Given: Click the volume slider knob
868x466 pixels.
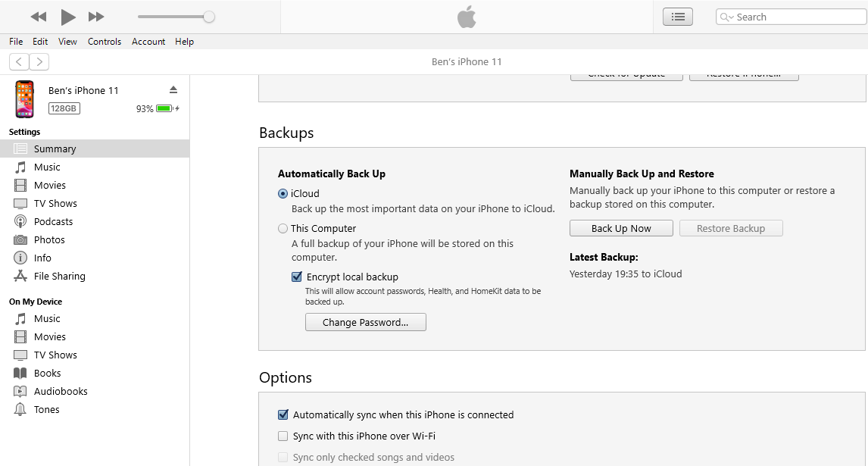Looking at the screenshot, I should tap(209, 17).
